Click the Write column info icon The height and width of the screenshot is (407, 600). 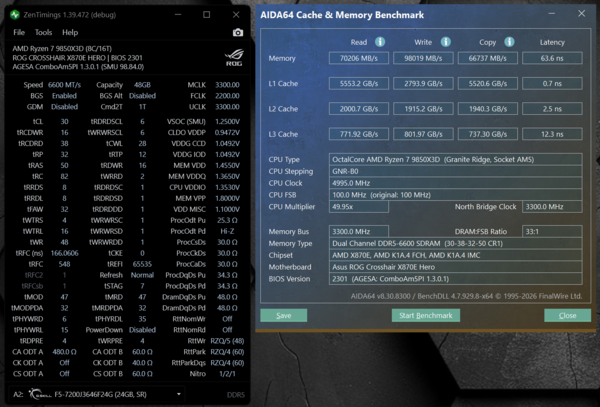tap(445, 42)
